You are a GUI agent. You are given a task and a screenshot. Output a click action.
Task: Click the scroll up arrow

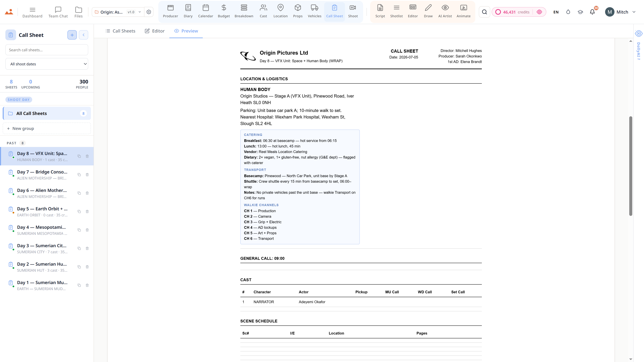coord(631,41)
